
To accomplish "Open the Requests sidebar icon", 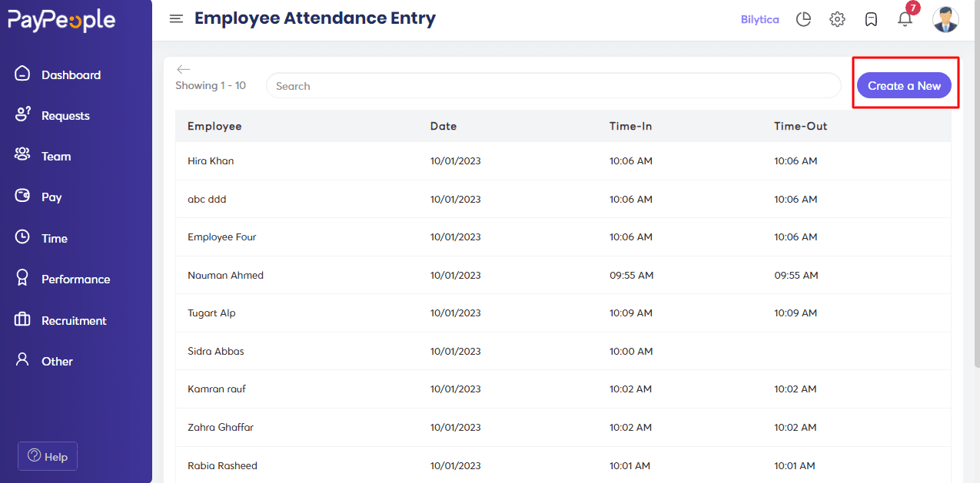I will (x=22, y=115).
